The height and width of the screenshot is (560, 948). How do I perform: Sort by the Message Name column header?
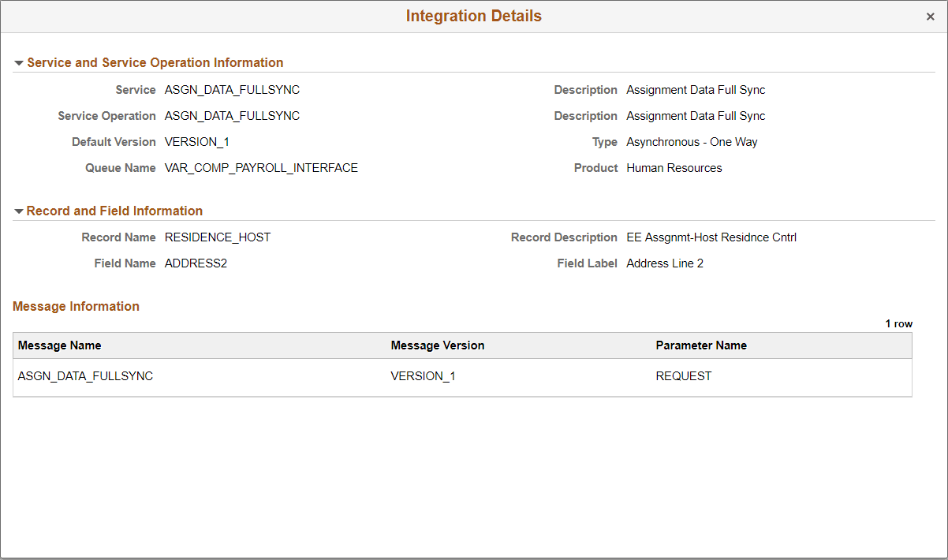59,345
